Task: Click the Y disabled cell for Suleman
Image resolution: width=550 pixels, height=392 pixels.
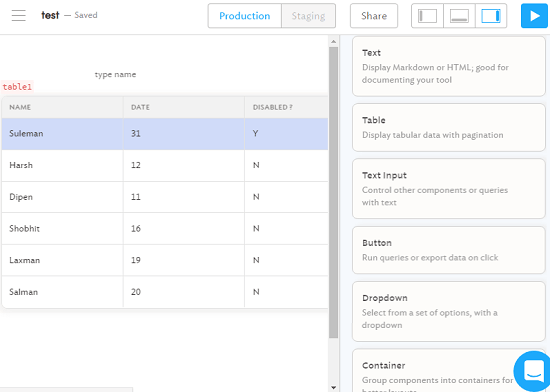Action: pyautogui.click(x=286, y=134)
